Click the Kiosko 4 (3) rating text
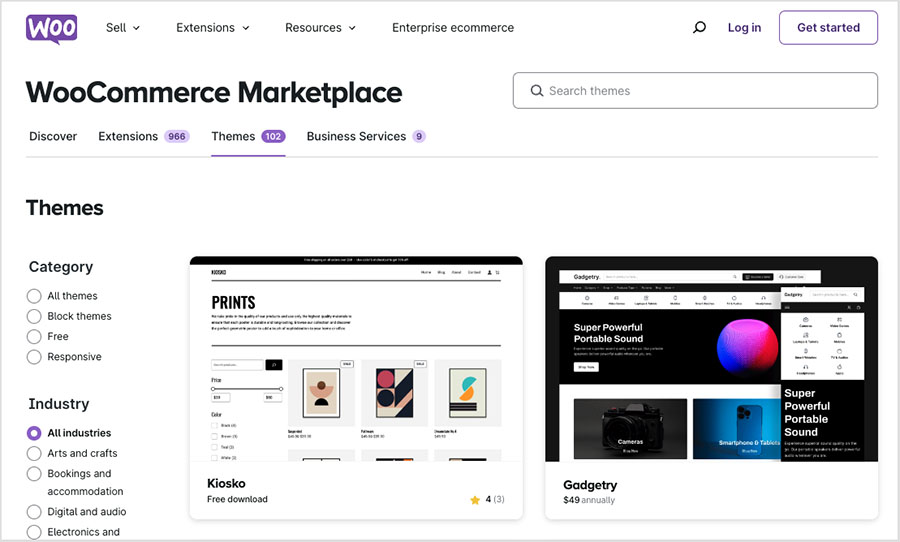The width and height of the screenshot is (900, 542). click(495, 500)
